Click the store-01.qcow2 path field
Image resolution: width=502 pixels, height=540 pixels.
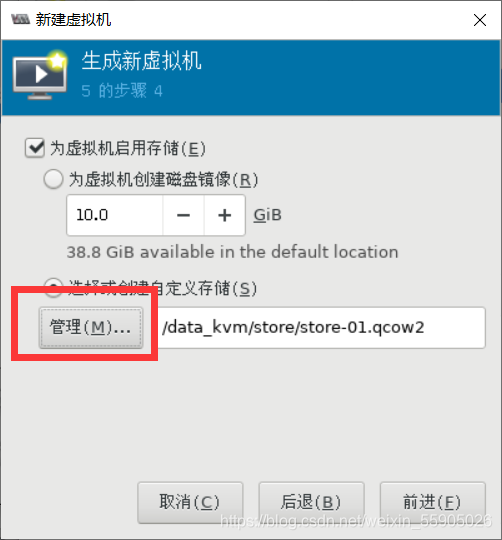pos(321,328)
